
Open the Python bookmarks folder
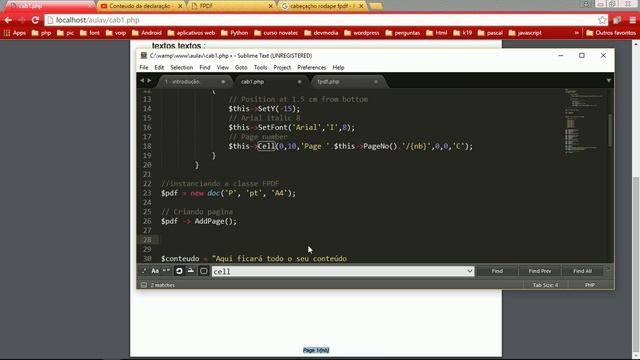(x=234, y=33)
